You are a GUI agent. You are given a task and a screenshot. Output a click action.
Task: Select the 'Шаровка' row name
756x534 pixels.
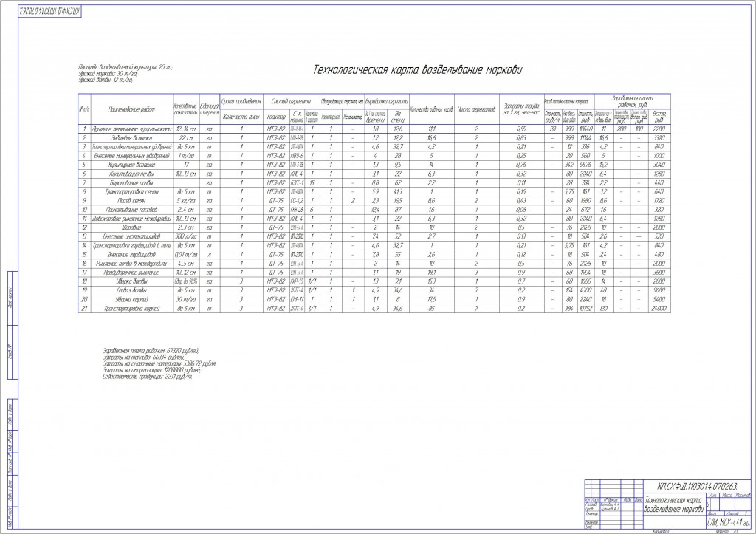131,227
